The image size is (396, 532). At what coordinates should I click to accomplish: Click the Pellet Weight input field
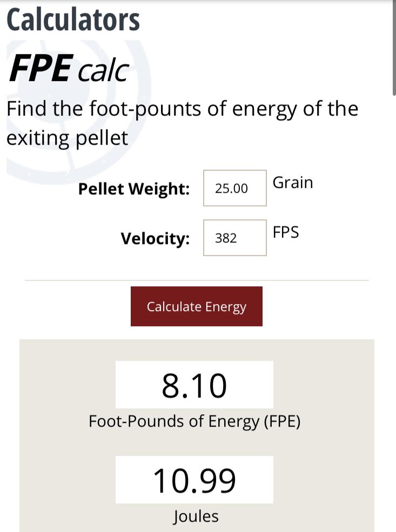[234, 188]
